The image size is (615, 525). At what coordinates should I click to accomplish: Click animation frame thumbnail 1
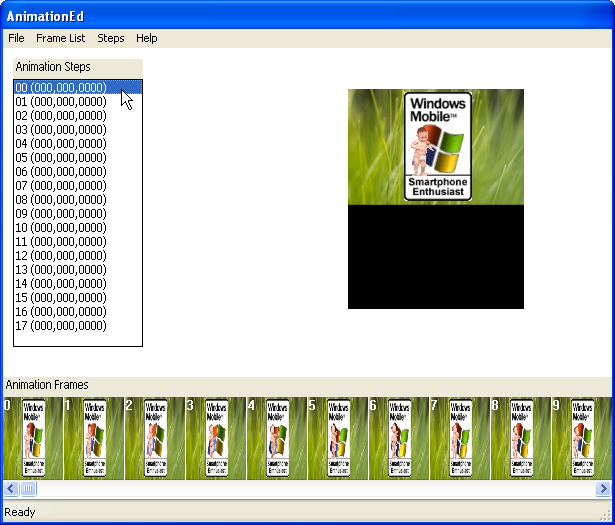pos(94,438)
